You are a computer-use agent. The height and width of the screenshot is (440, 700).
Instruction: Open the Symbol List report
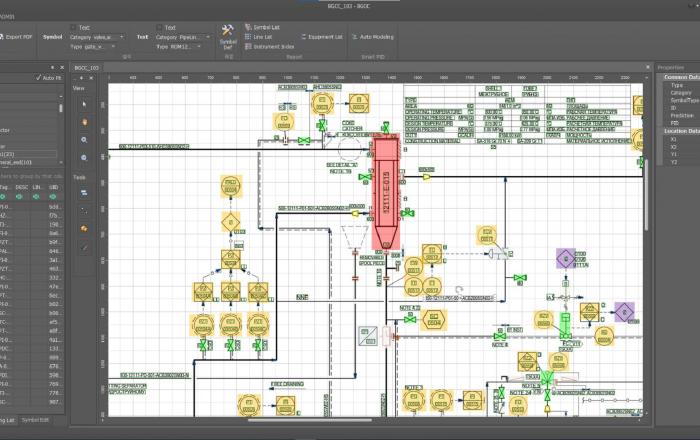262,27
